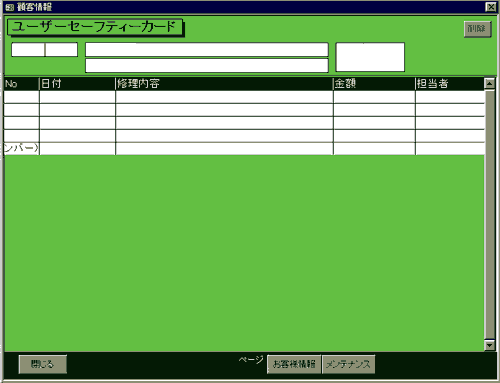Click the large box beside long fields
The width and height of the screenshot is (500, 383).
point(370,57)
